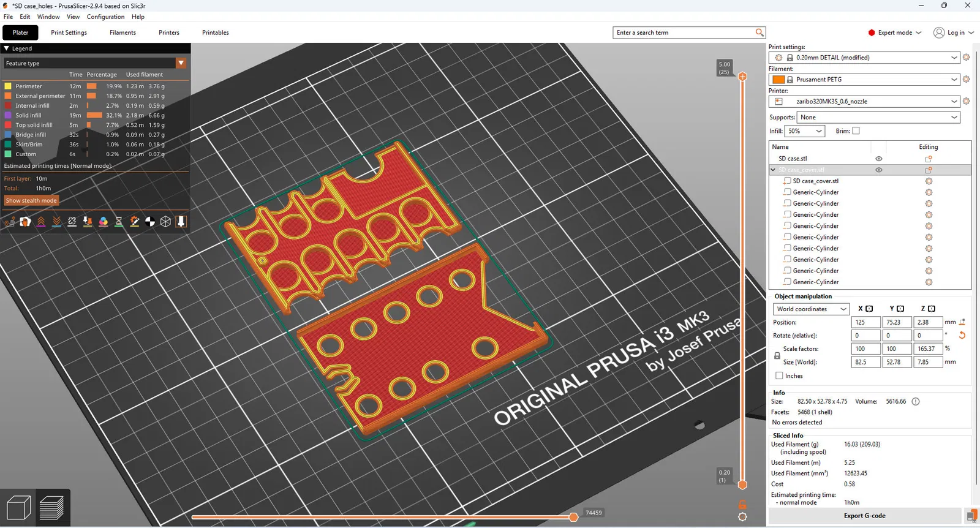Switch to 3D editor view cube icon
Image resolution: width=980 pixels, height=528 pixels.
pos(18,508)
